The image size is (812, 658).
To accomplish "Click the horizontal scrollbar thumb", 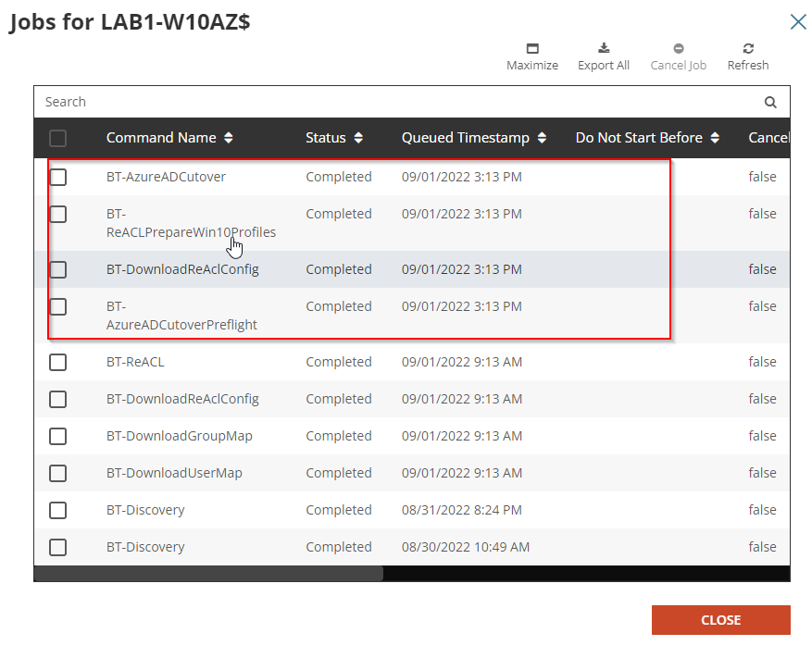I will pos(208,574).
